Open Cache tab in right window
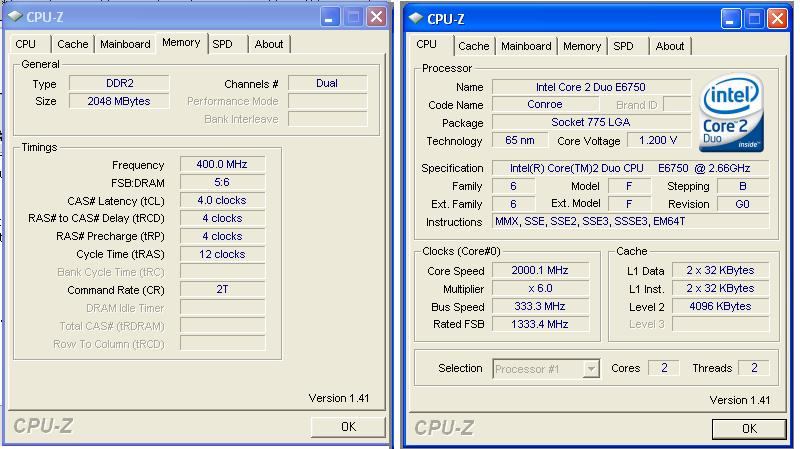Viewport: 800px width, 449px height. pos(473,46)
